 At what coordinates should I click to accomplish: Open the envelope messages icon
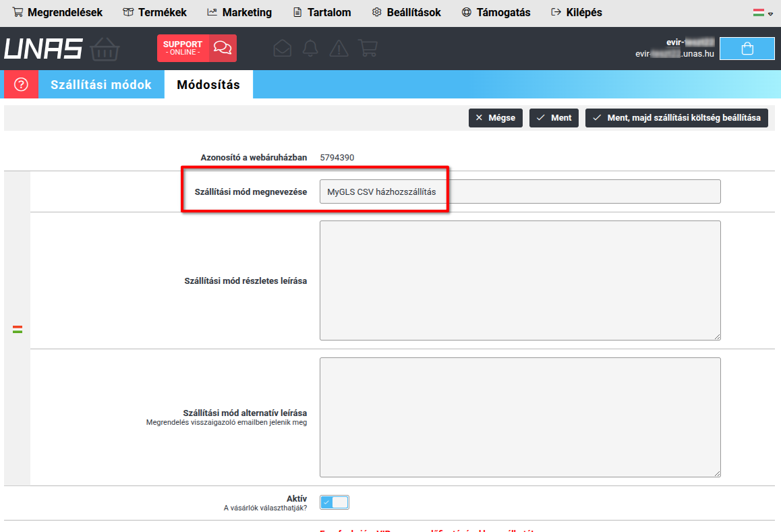point(283,49)
